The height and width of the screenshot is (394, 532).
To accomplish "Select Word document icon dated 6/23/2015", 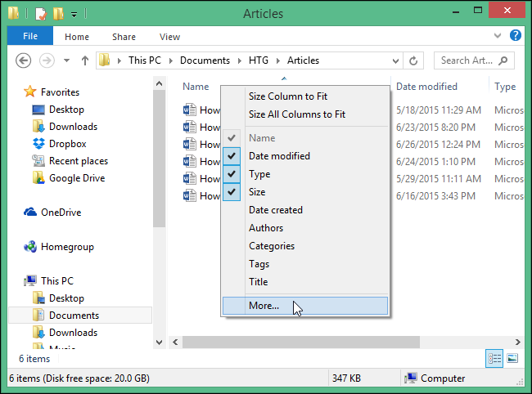I will point(190,128).
